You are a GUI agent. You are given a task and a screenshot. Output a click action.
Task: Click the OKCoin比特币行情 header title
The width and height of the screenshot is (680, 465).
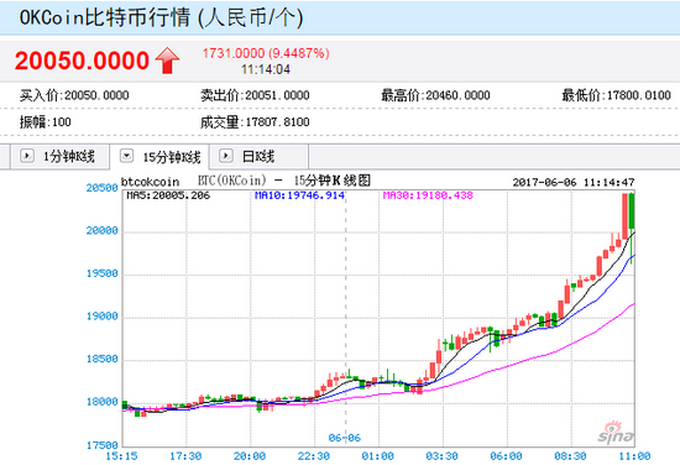[x=161, y=18]
